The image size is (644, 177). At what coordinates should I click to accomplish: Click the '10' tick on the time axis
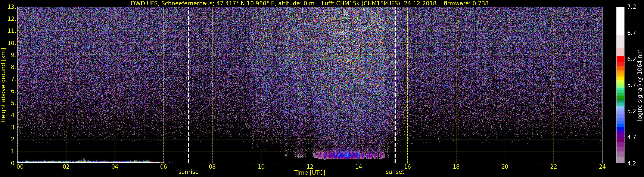point(261,167)
